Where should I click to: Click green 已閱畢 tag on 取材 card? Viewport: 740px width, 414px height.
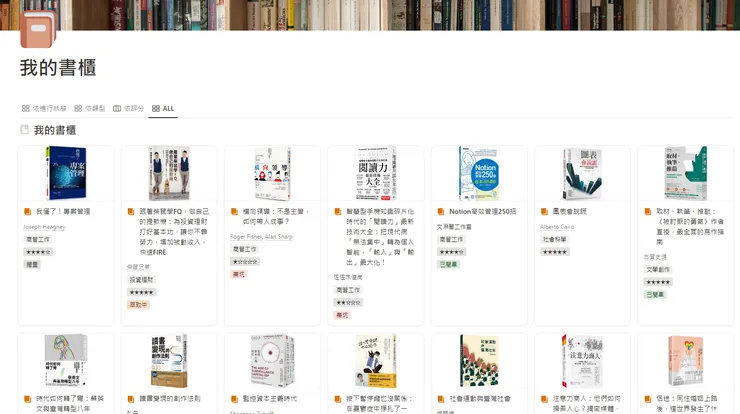(x=655, y=295)
